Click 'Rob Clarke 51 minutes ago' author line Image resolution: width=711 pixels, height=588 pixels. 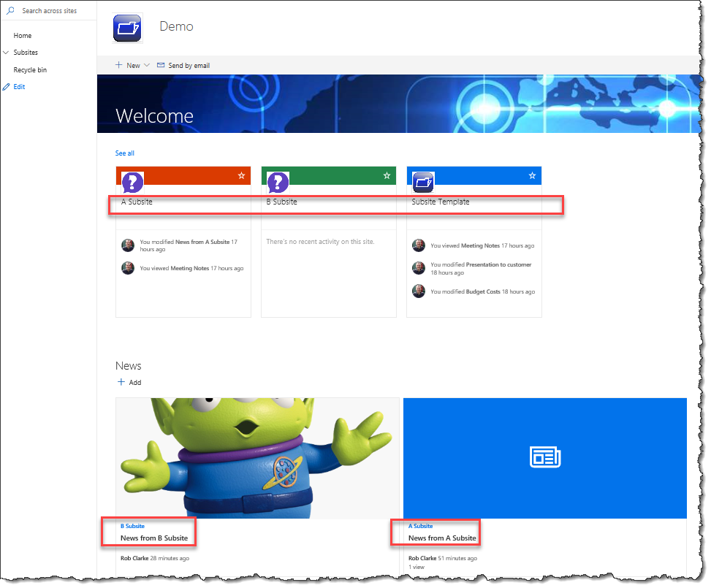pos(443,558)
